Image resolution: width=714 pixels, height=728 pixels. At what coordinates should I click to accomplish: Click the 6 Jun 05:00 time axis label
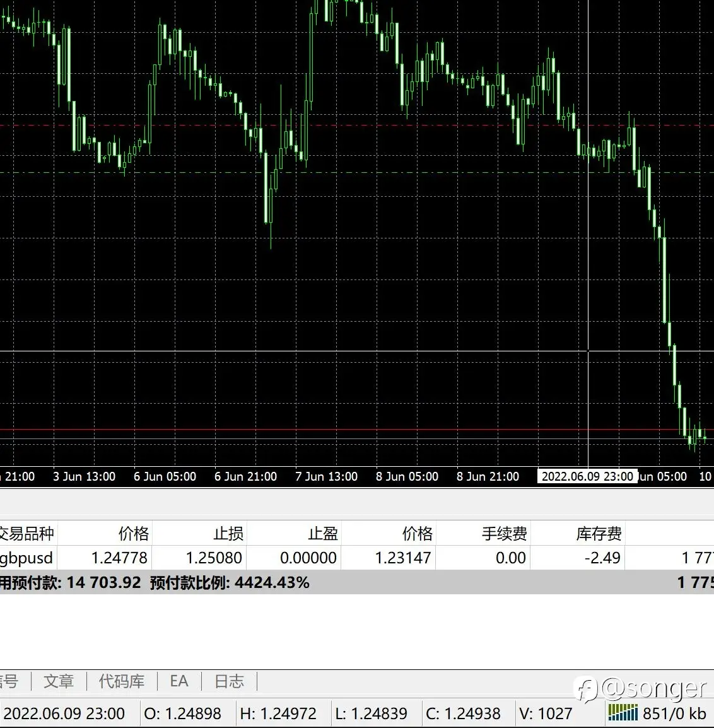click(165, 476)
